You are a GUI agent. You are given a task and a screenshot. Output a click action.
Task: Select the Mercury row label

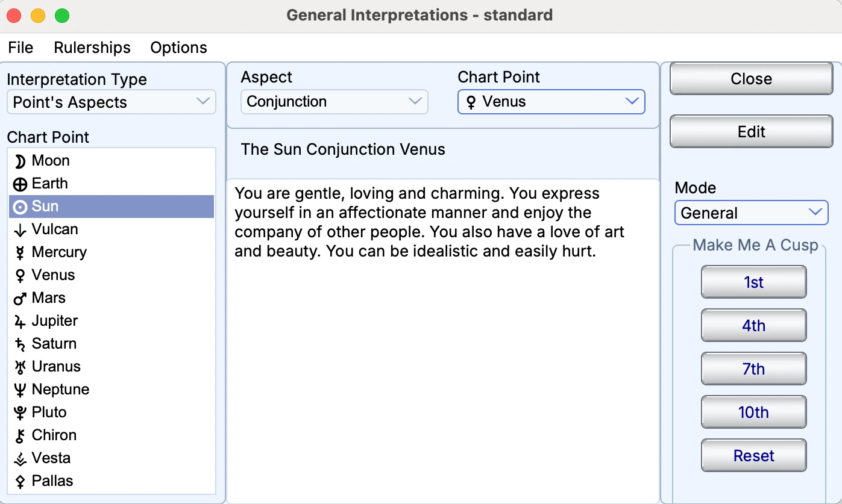[x=59, y=252]
